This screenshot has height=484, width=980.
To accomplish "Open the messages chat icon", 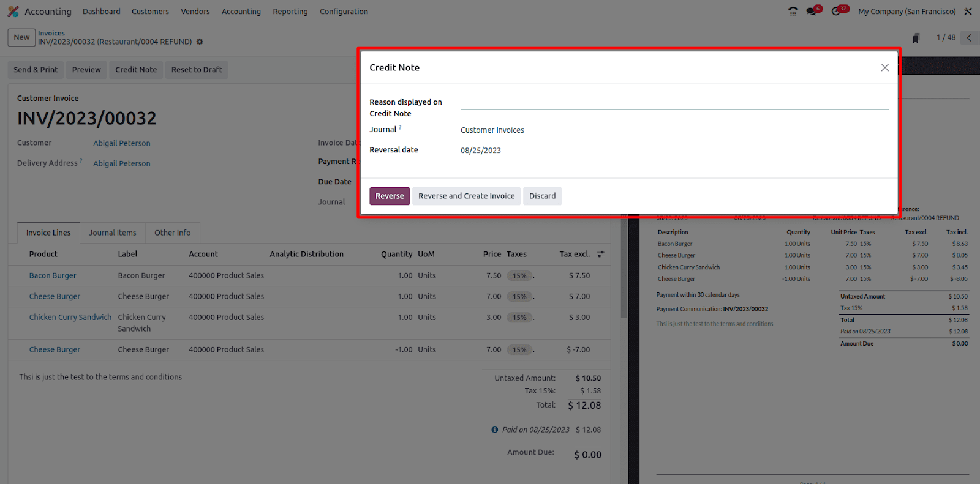I will coord(812,12).
